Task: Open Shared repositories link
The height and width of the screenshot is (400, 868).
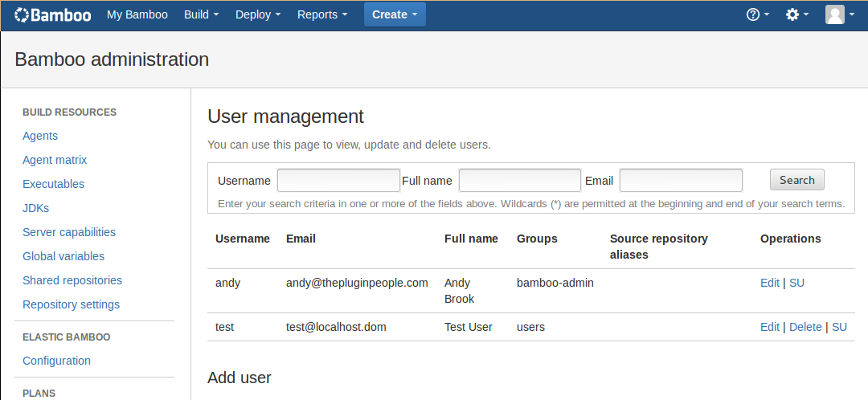Action: click(72, 280)
